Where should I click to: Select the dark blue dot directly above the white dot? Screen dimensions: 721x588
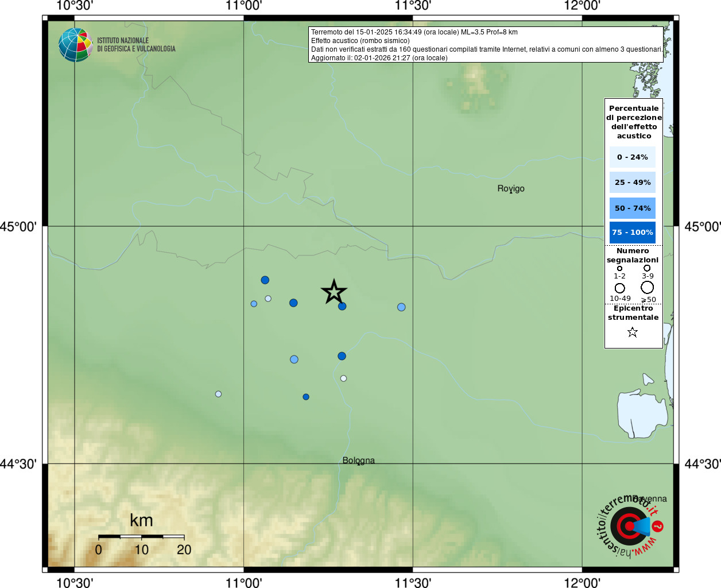[342, 356]
